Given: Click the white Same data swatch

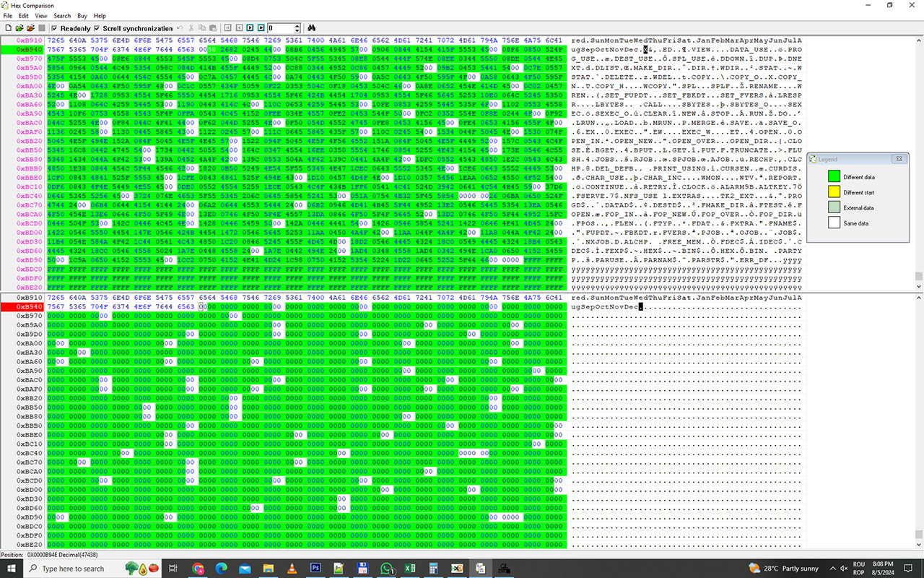Looking at the screenshot, I should tap(834, 224).
